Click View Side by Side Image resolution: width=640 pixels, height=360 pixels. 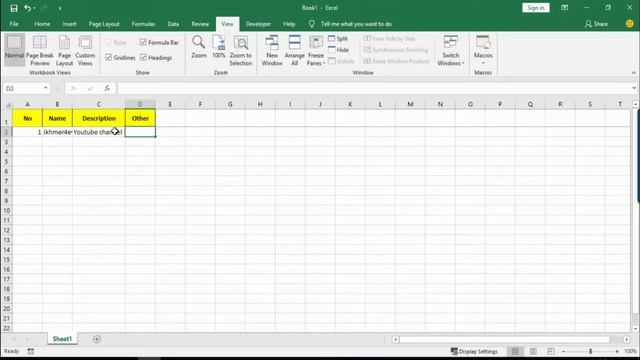(x=389, y=38)
